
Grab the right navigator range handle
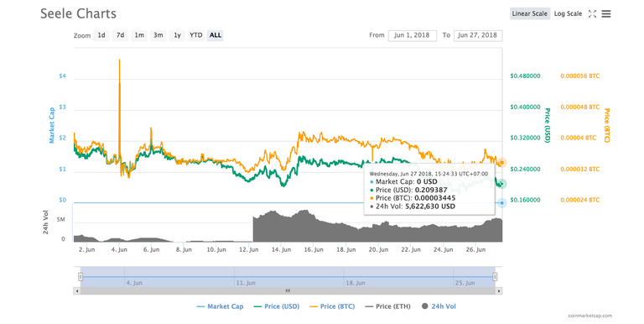coord(495,277)
